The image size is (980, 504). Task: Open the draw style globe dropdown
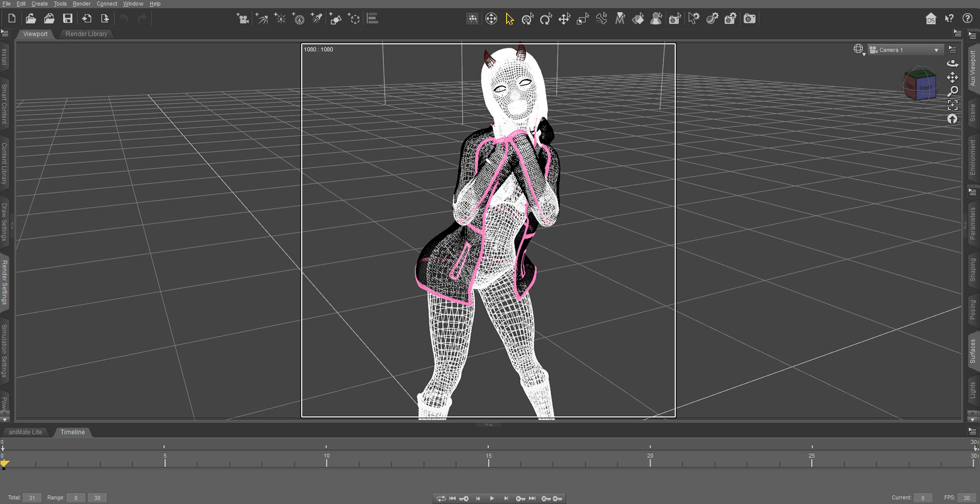(859, 49)
